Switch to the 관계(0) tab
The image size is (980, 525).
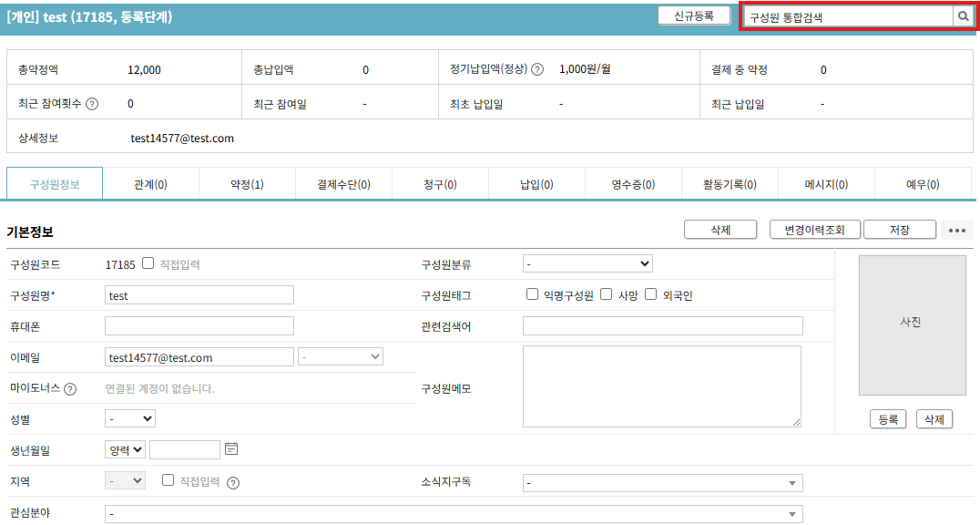point(150,184)
